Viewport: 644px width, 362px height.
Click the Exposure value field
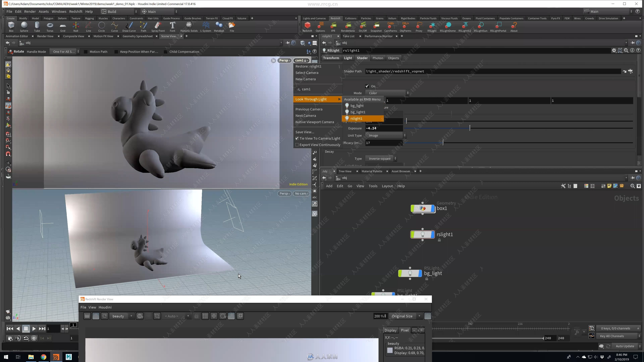tap(384, 128)
